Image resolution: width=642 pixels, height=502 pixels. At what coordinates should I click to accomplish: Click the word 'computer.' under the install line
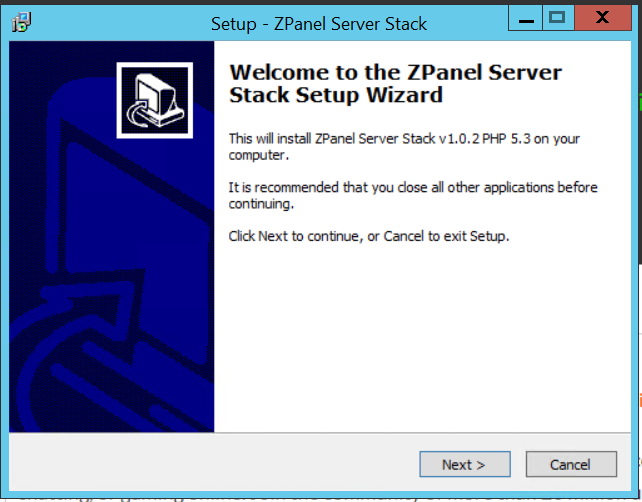(259, 155)
